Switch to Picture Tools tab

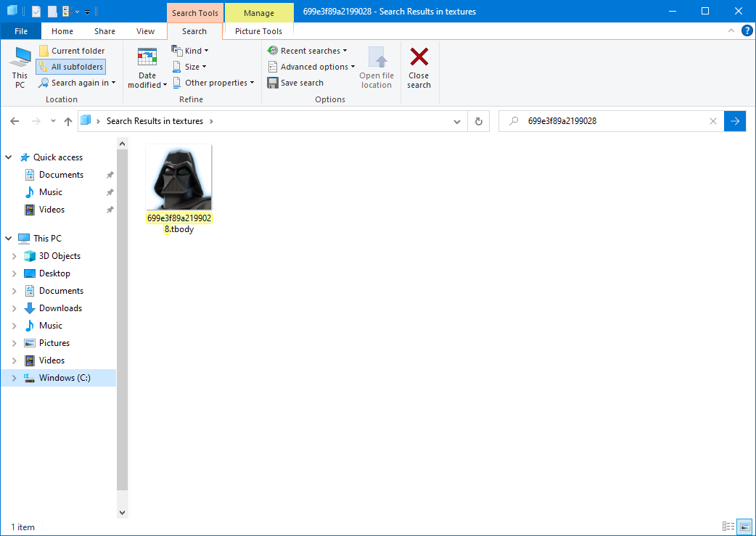258,31
